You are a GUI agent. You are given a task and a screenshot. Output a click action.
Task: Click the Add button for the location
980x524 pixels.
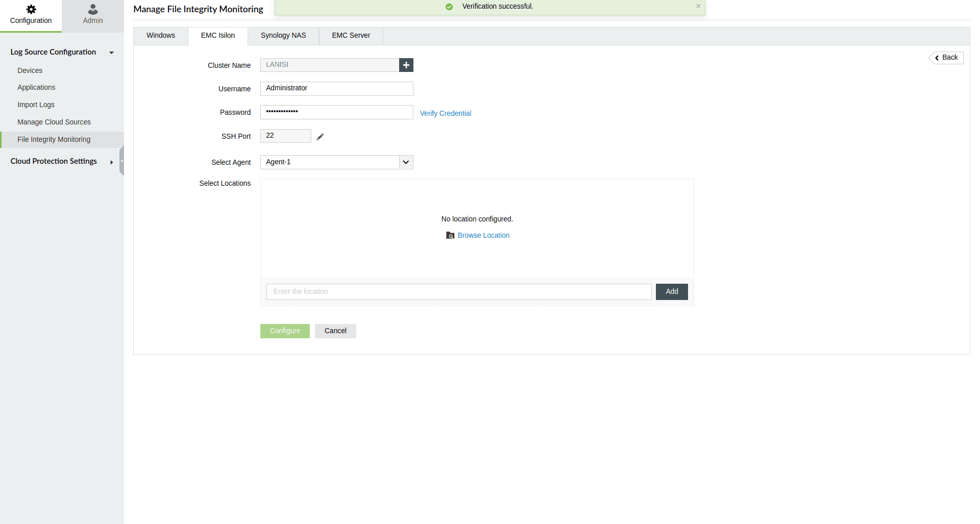click(671, 291)
